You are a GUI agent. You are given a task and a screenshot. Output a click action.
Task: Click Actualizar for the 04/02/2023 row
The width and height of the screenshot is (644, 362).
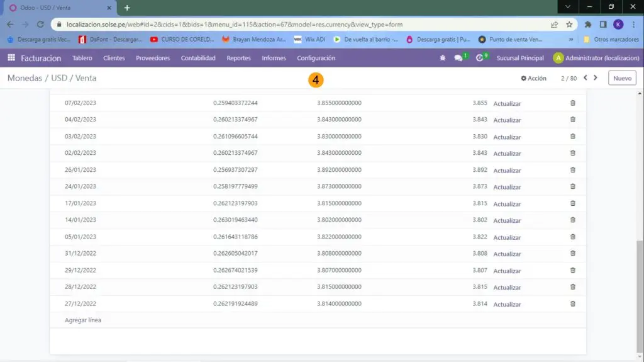point(507,120)
